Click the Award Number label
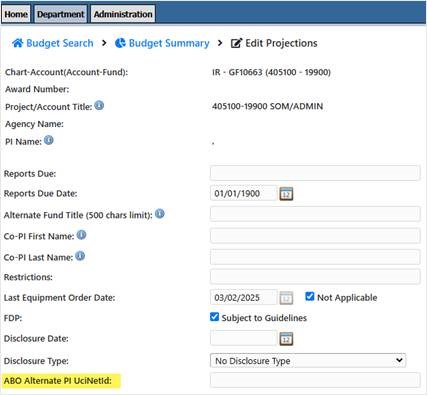 [37, 89]
